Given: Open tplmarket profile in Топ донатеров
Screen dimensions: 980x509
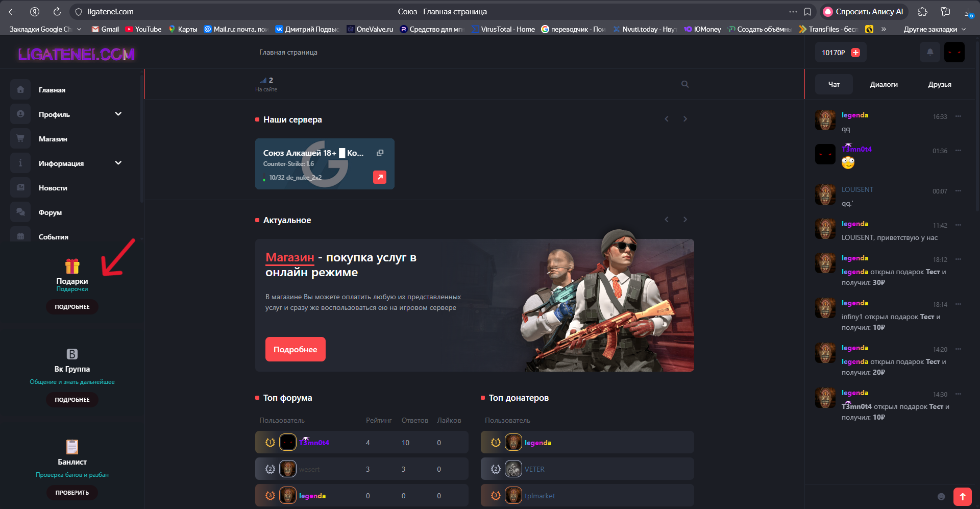Looking at the screenshot, I should click(x=540, y=496).
